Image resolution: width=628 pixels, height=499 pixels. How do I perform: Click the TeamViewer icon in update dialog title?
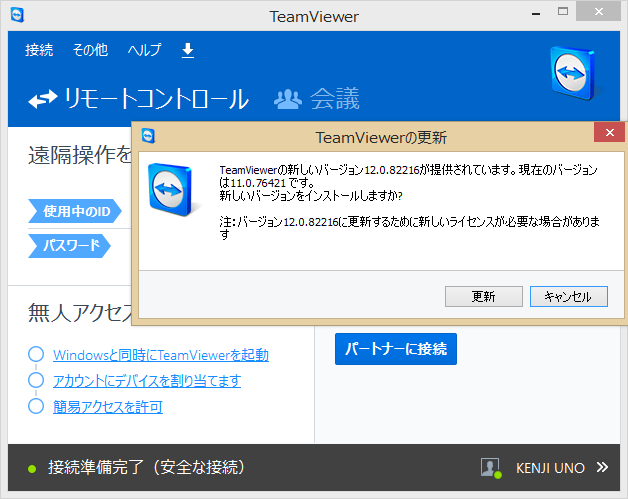click(x=148, y=136)
